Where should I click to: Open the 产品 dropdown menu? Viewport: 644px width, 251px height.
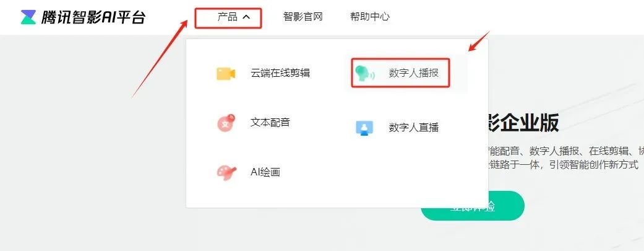[228, 17]
